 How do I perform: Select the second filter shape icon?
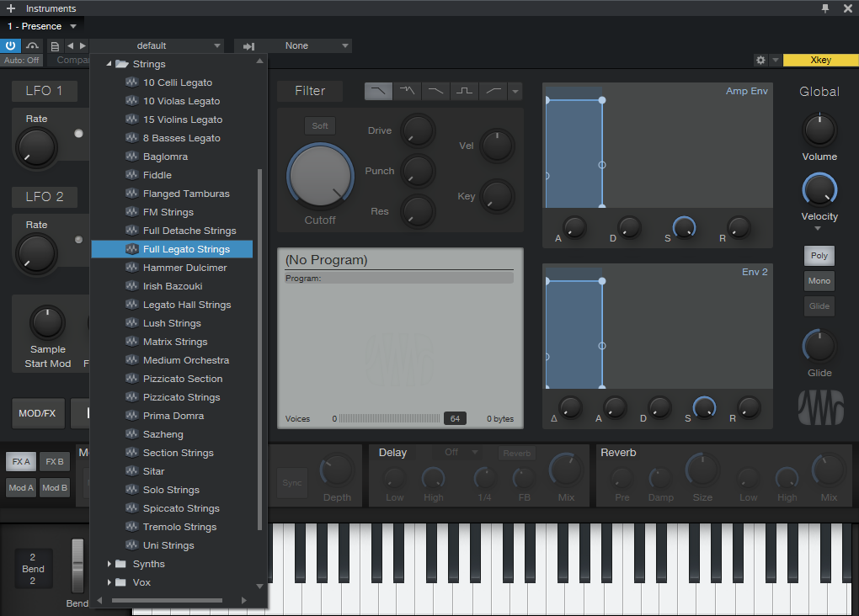pos(407,91)
